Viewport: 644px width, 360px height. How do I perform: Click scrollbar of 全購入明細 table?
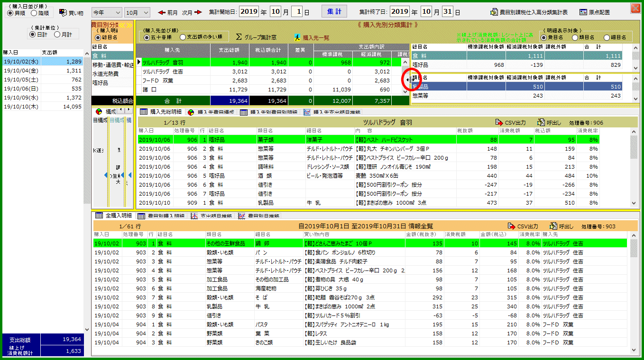click(634, 293)
